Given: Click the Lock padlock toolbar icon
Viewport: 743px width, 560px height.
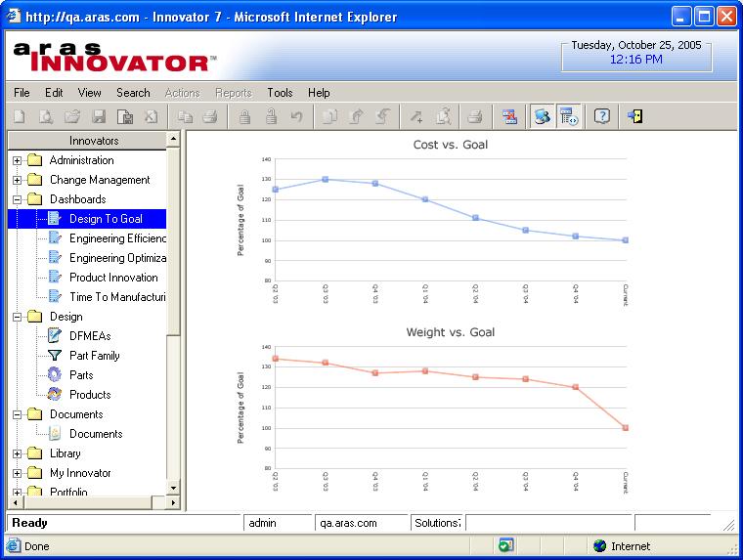Looking at the screenshot, I should point(244,116).
